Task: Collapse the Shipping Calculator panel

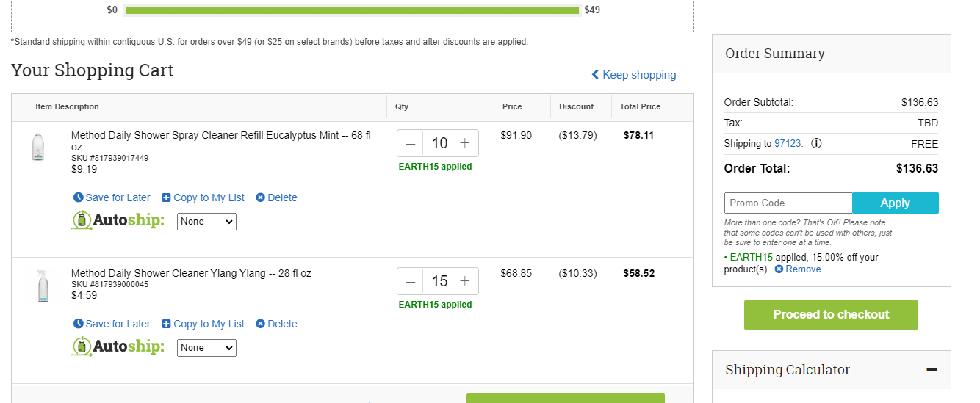Action: pos(932,369)
